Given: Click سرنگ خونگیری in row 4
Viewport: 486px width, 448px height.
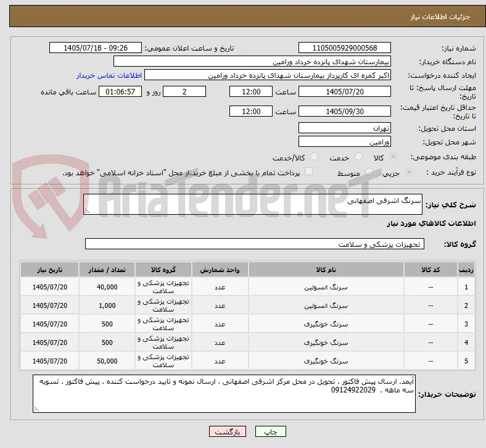Looking at the screenshot, I should point(326,342).
